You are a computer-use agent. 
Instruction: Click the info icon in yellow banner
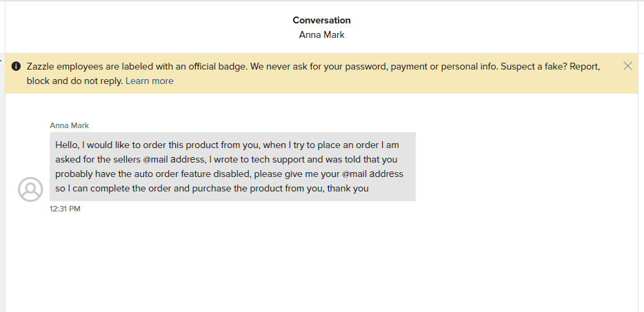click(x=16, y=66)
